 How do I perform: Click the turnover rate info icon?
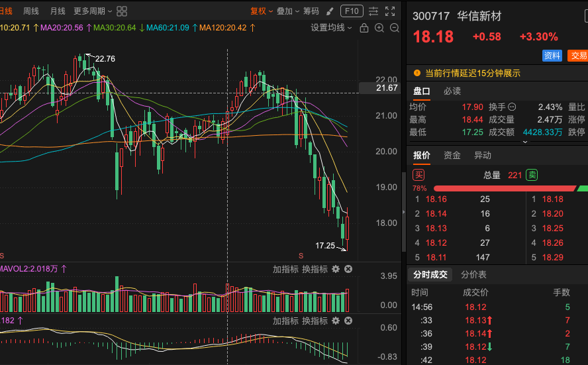(x=512, y=107)
